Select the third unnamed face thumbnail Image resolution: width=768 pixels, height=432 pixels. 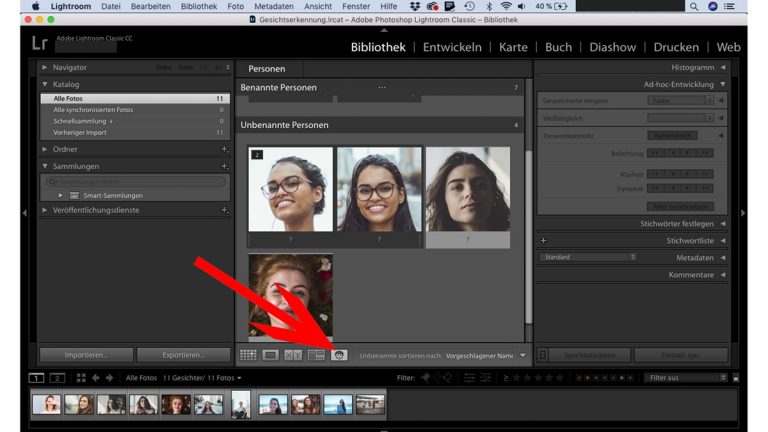click(467, 190)
